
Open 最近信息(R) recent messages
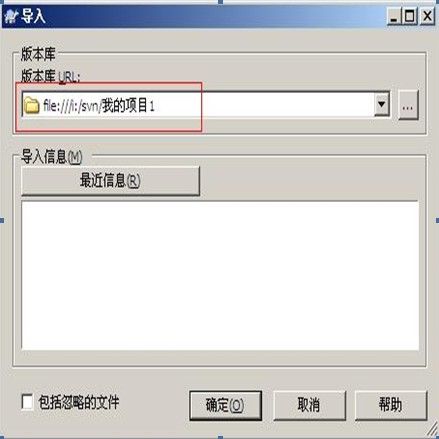click(110, 181)
